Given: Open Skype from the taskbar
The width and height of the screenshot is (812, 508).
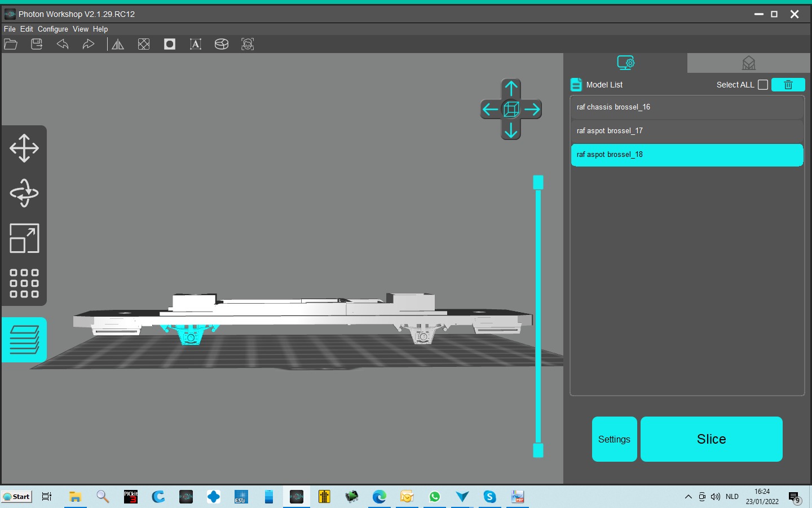Looking at the screenshot, I should 489,497.
